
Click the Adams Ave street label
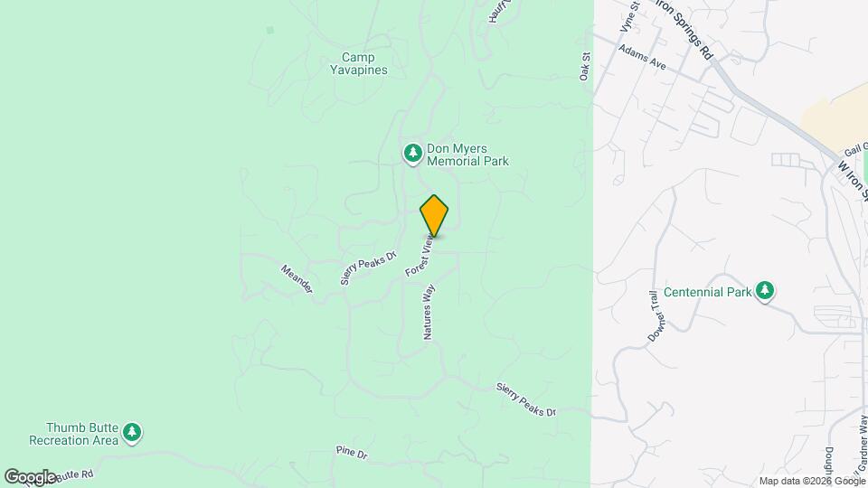(x=642, y=57)
